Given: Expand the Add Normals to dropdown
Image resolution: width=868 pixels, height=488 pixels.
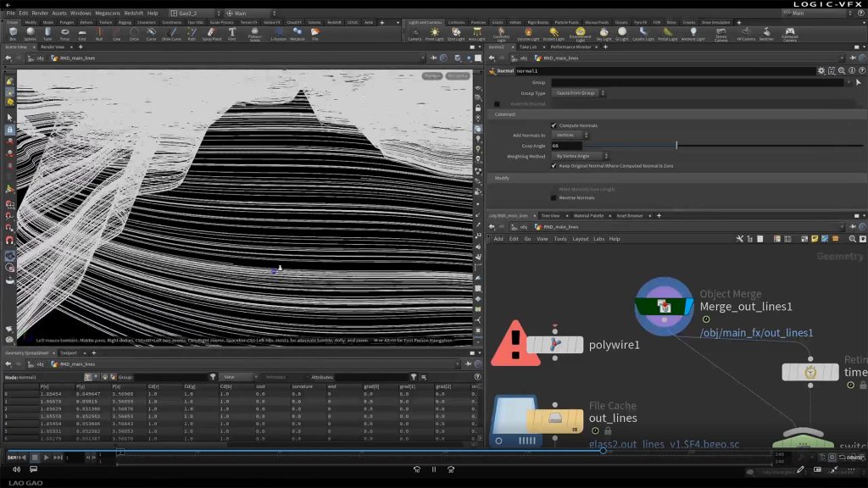Looking at the screenshot, I should [570, 136].
